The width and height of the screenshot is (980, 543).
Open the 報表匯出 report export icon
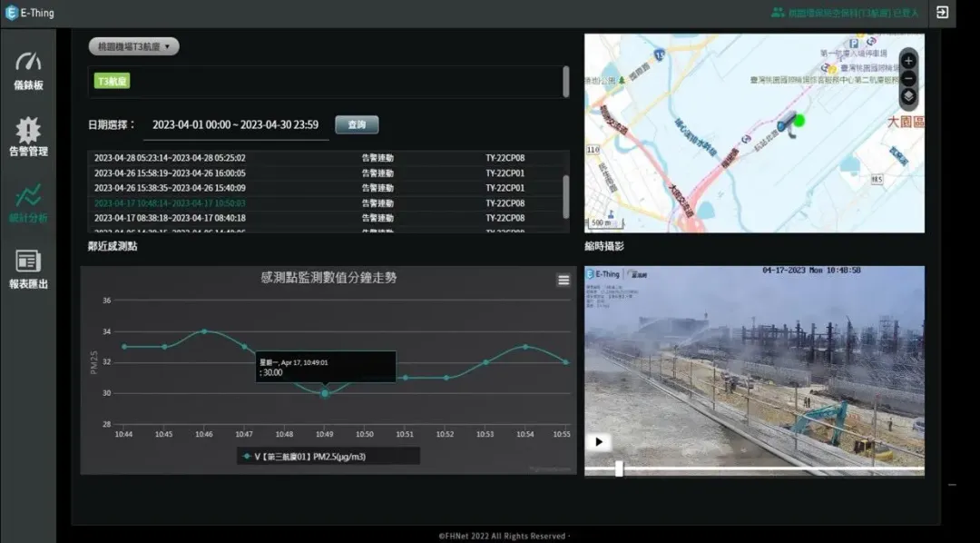[28, 262]
